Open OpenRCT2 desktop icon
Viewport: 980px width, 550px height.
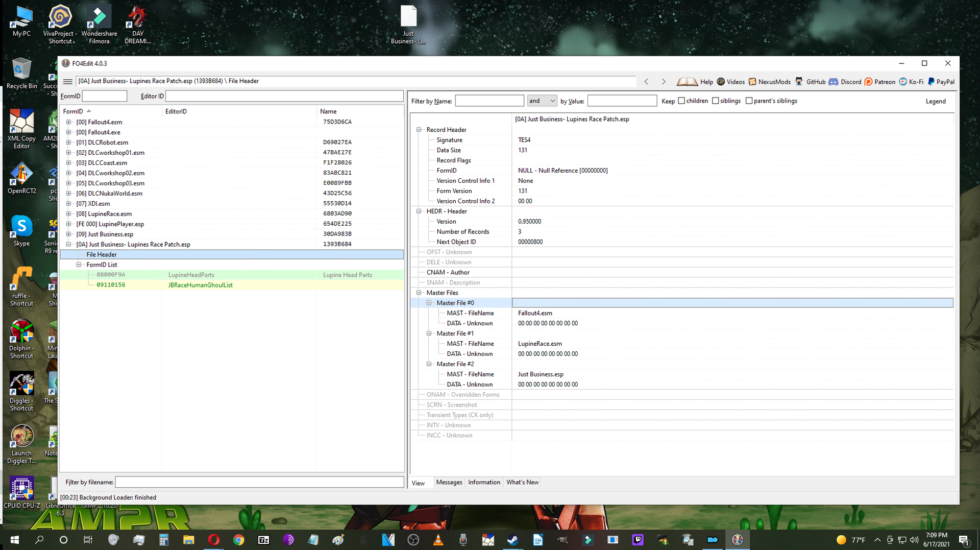coord(21,178)
